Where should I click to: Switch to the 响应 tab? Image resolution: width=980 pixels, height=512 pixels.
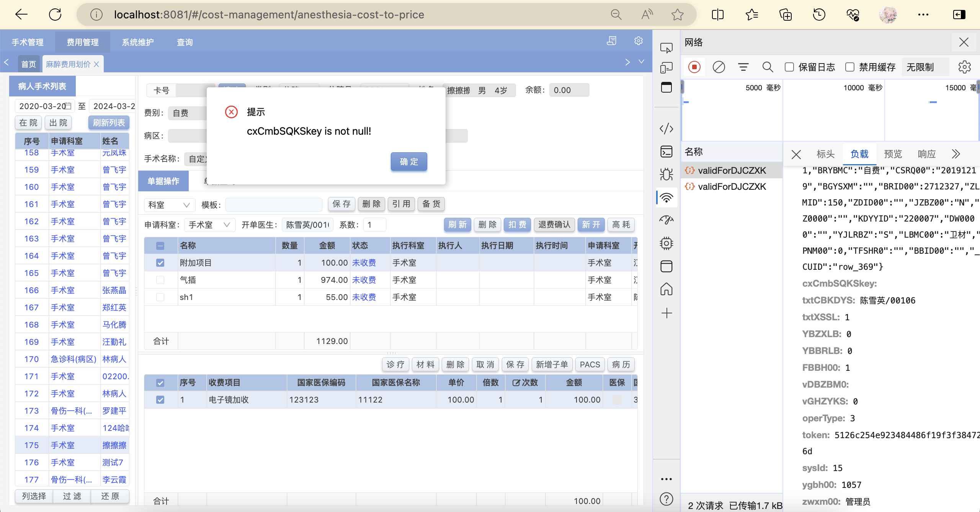[x=926, y=154]
